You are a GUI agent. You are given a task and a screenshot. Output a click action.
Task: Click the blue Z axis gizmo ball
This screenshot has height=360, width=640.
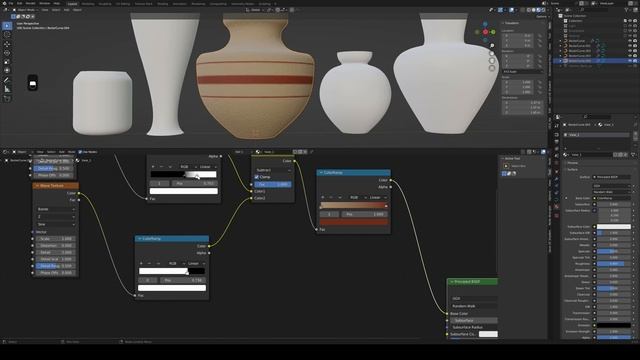485,24
